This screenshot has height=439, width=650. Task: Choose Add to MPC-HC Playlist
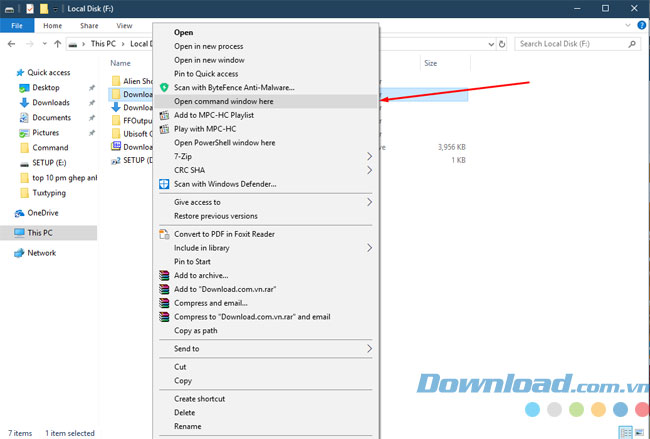214,115
